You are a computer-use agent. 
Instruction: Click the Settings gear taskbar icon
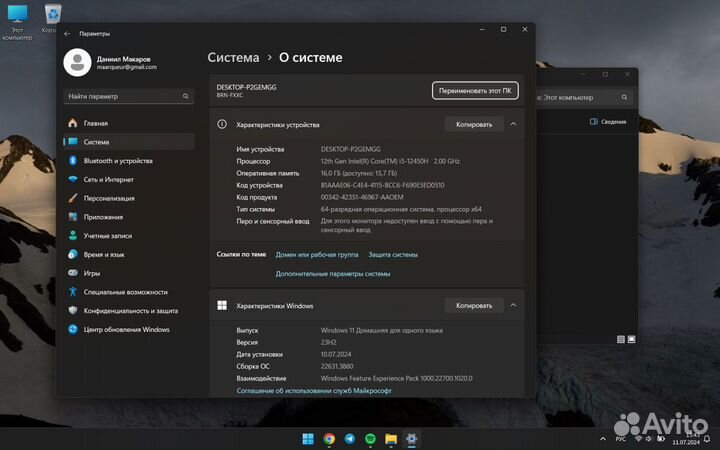point(411,439)
